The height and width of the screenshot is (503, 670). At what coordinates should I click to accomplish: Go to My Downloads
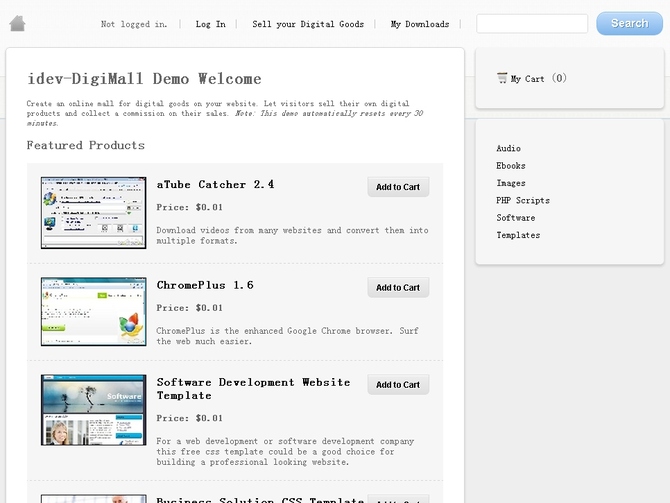coord(420,24)
